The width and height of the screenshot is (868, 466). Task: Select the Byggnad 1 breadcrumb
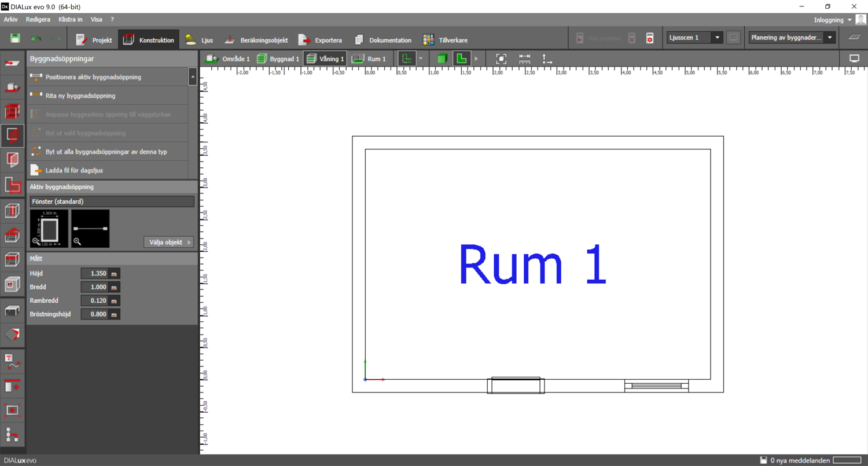point(278,59)
